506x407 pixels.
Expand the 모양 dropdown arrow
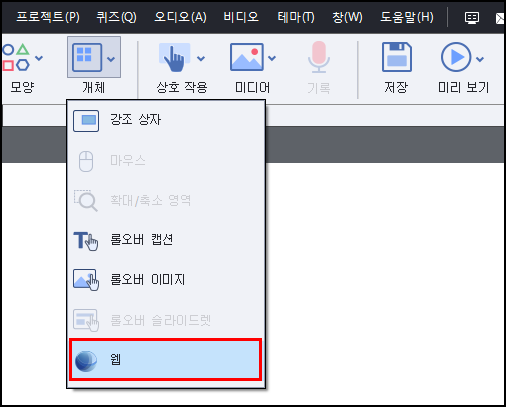click(x=39, y=58)
